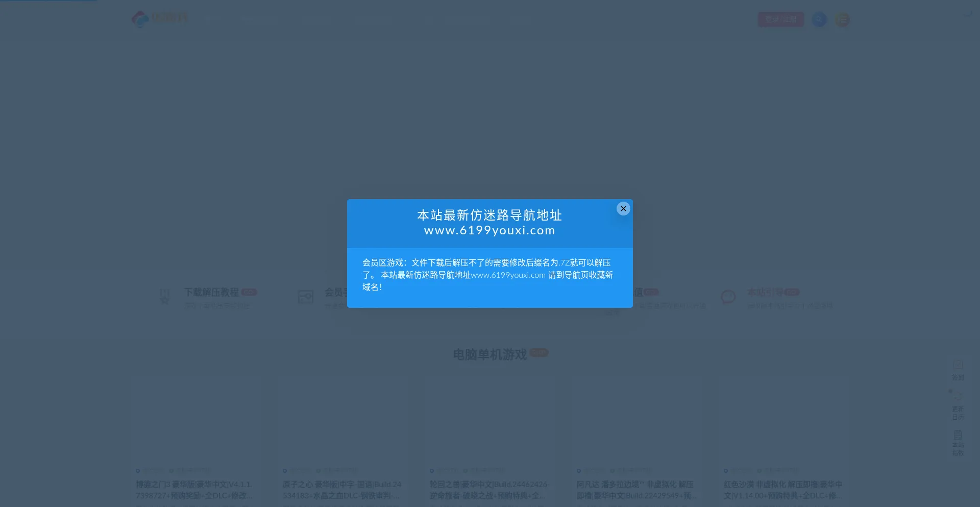Open the 下载解压教程 link

click(x=211, y=292)
